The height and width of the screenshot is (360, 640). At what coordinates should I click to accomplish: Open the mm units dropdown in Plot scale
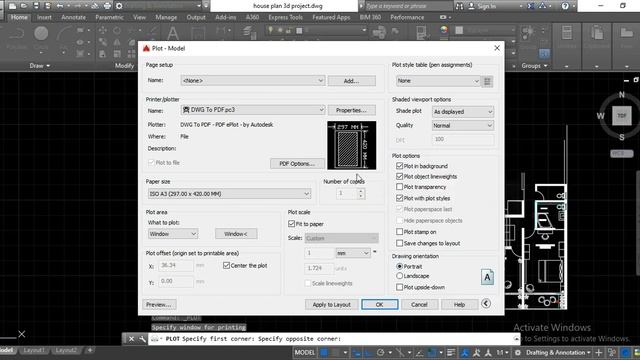click(353, 253)
